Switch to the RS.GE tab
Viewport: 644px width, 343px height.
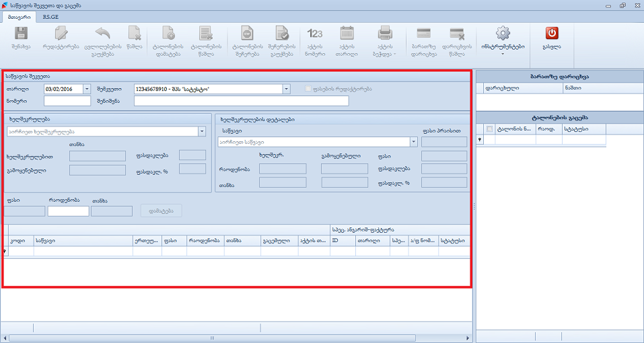point(50,17)
